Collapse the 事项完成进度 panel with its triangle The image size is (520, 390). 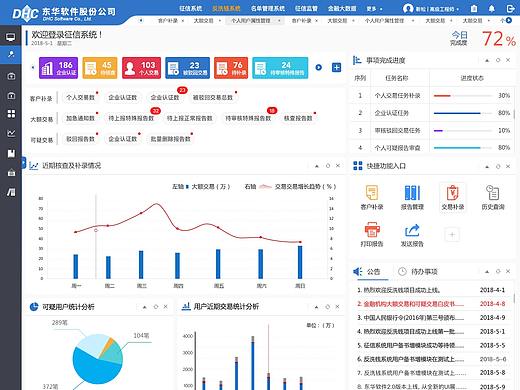[487, 60]
